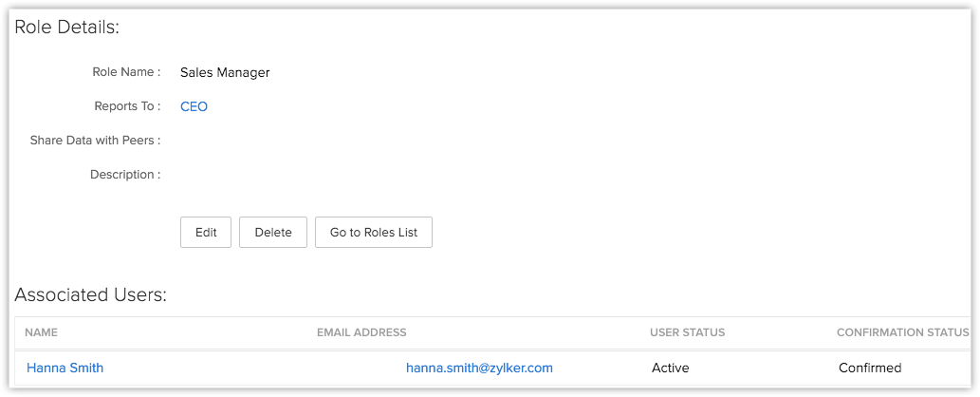Click the Description label
980x397 pixels.
pyautogui.click(x=124, y=175)
